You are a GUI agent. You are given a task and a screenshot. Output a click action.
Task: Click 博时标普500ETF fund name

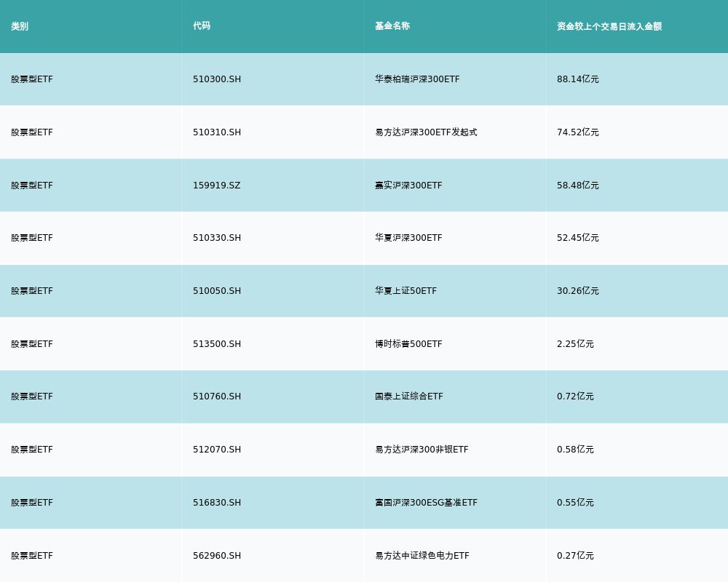[x=408, y=344]
